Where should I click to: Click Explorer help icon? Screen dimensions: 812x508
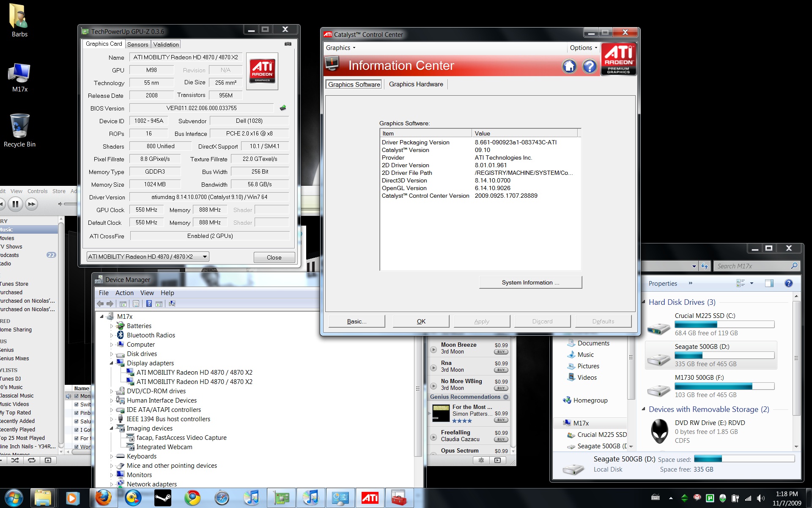788,283
